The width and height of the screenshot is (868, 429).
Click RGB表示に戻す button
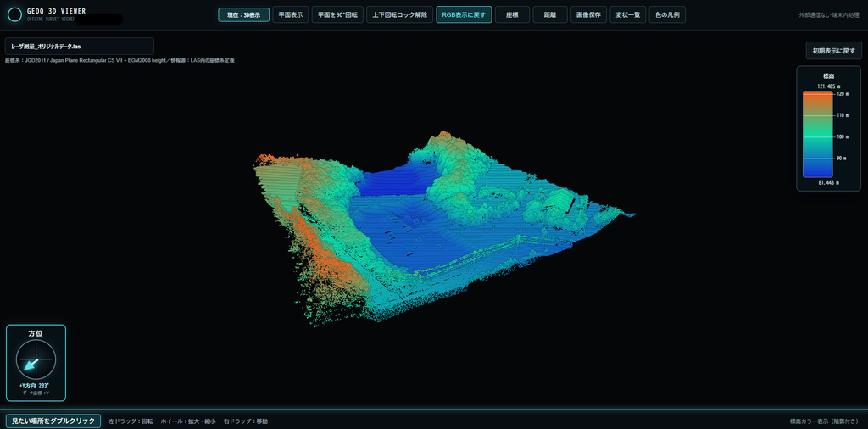pos(464,14)
